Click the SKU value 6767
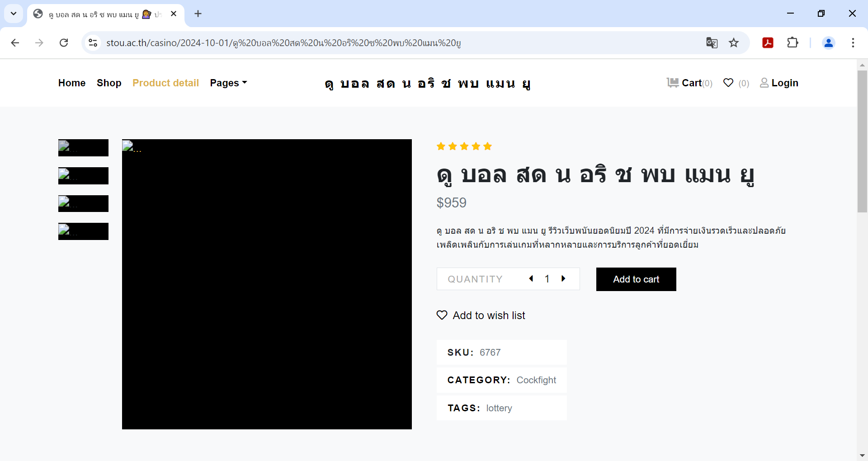 coord(490,353)
